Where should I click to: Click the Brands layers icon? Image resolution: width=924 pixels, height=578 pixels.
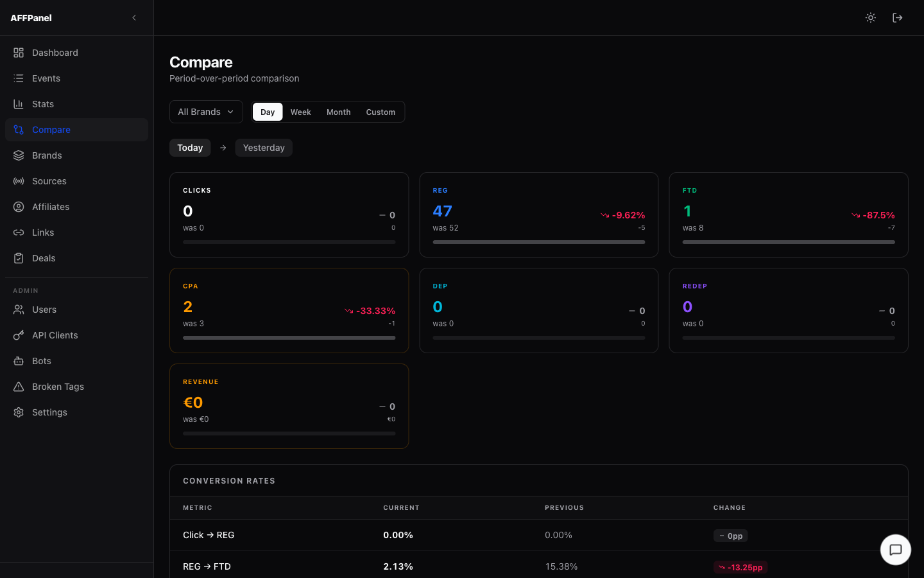coord(18,155)
